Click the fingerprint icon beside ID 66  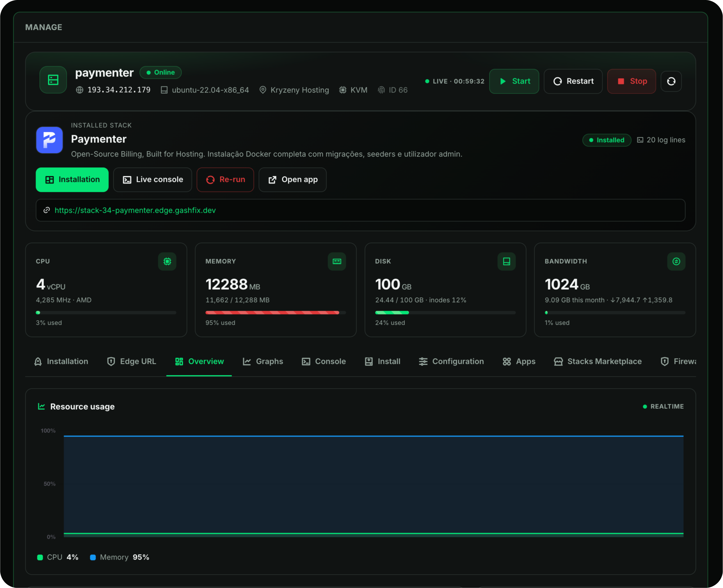click(381, 90)
